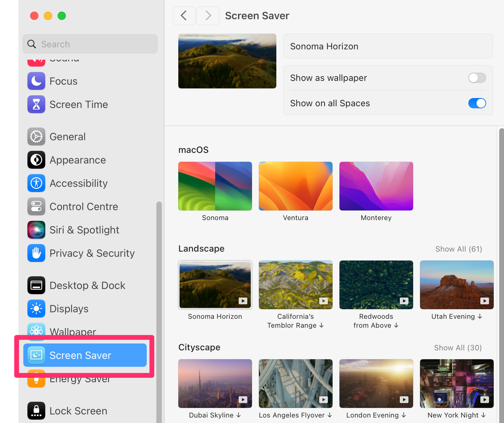Click the macOS section heading
This screenshot has height=423, width=504.
[x=193, y=150]
